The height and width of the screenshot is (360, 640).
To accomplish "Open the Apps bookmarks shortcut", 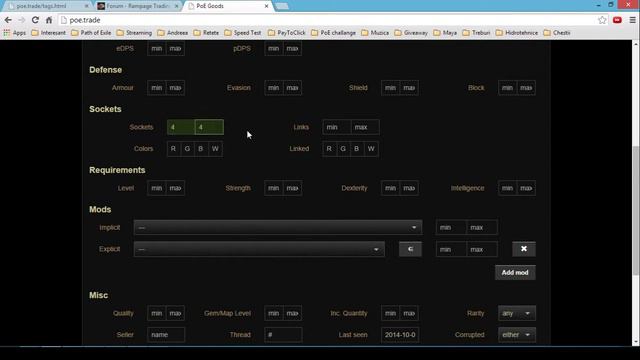I will pos(15,33).
